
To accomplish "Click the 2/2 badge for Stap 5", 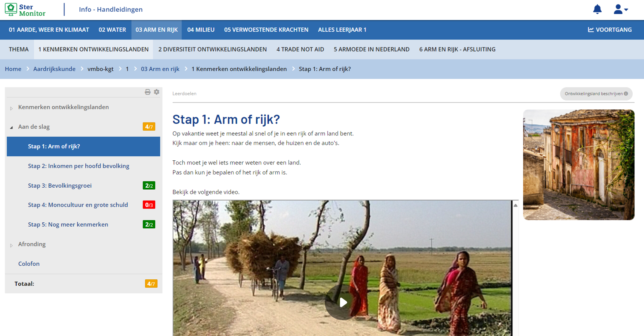I will (149, 225).
